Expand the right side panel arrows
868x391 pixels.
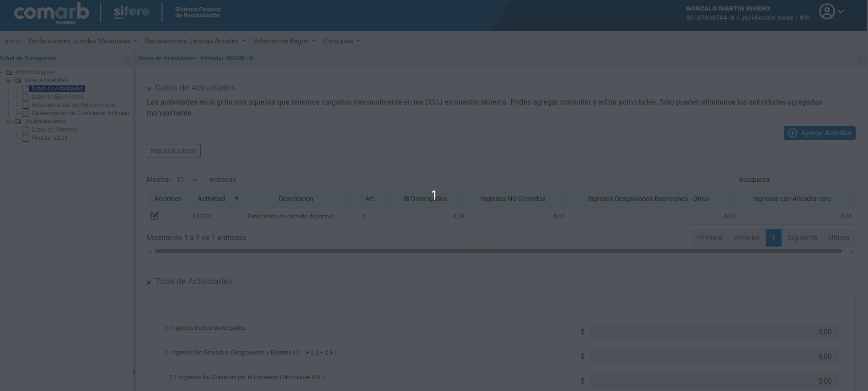point(861,58)
